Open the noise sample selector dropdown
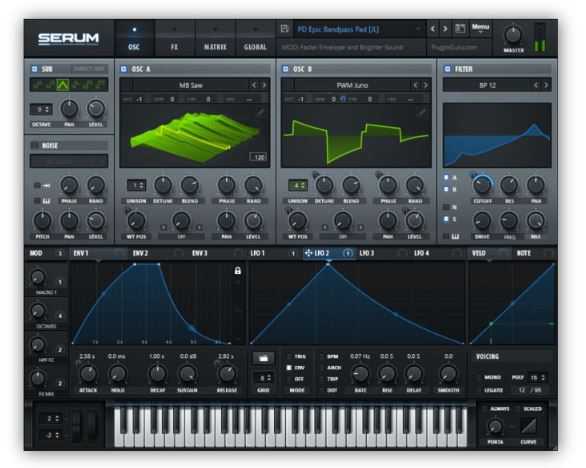586x468 pixels. [x=69, y=161]
